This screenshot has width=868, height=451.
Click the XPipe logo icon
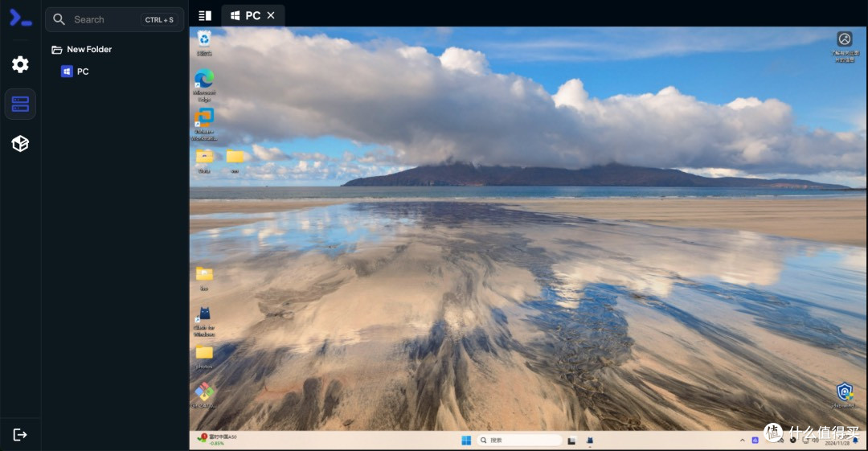pyautogui.click(x=20, y=18)
